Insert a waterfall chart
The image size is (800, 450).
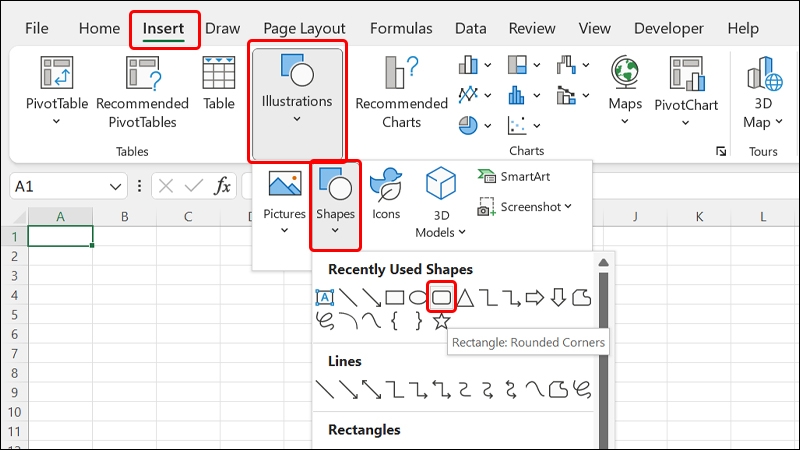point(566,65)
